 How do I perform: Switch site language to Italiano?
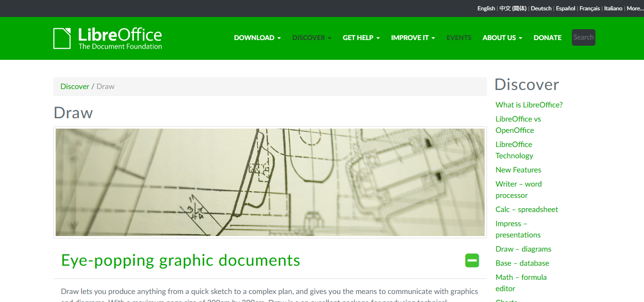click(x=613, y=8)
